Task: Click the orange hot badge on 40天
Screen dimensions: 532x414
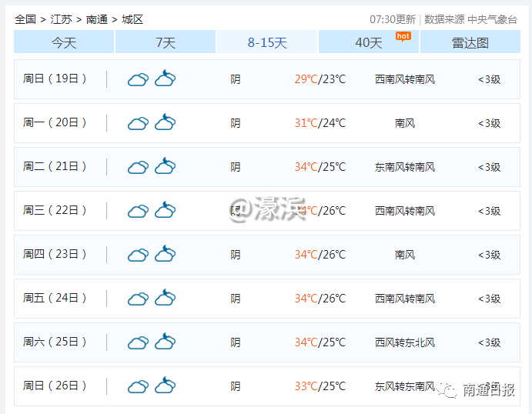Action: tap(403, 36)
